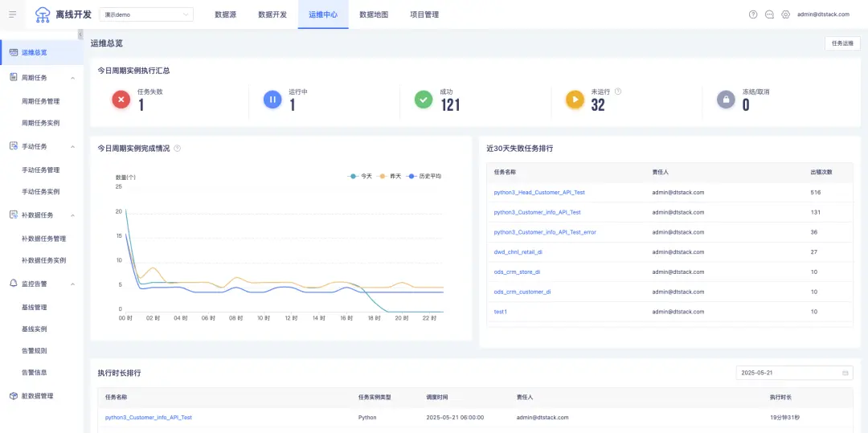Click the 执行时长 value 19分钟31秒

click(x=784, y=418)
